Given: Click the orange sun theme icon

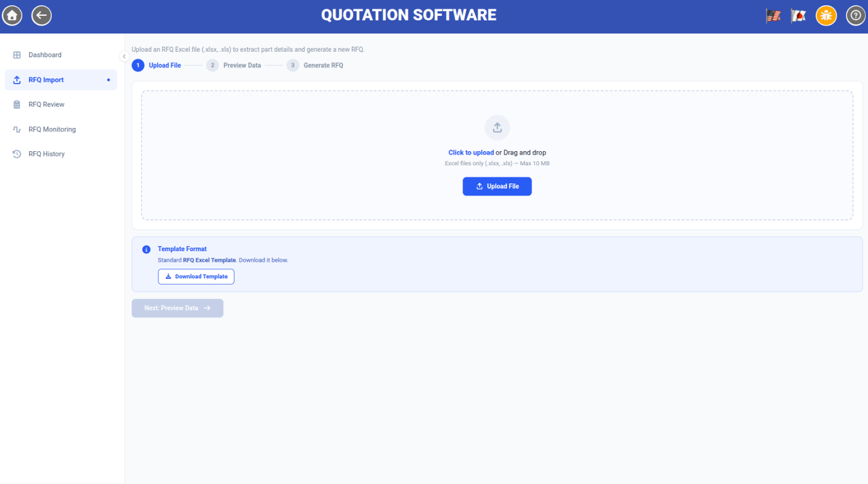Looking at the screenshot, I should 826,15.
